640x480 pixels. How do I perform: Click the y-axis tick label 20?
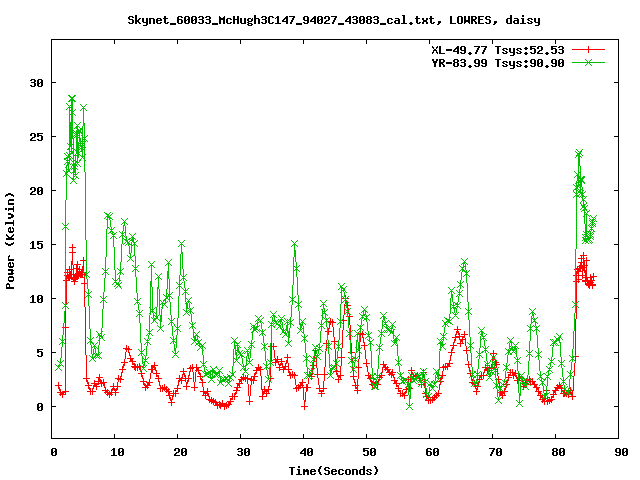point(36,191)
